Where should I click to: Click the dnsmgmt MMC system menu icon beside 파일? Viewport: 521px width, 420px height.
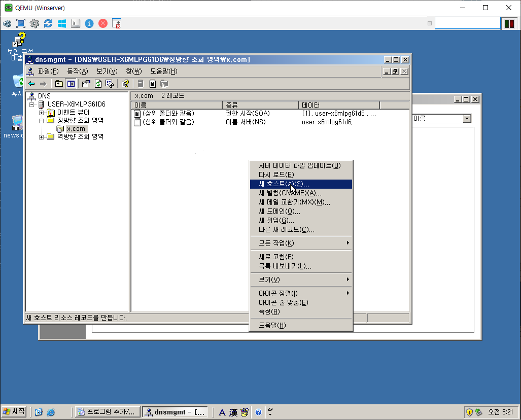click(30, 72)
